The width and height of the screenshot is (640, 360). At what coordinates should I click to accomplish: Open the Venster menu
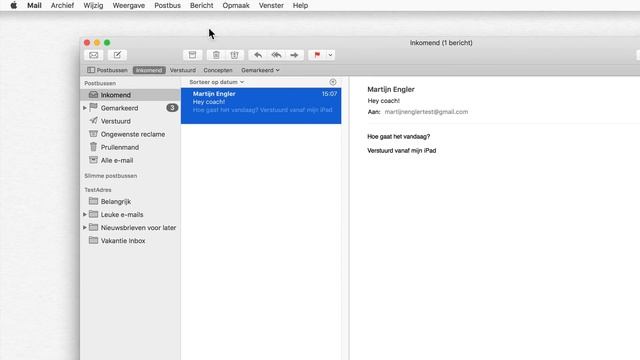271,5
